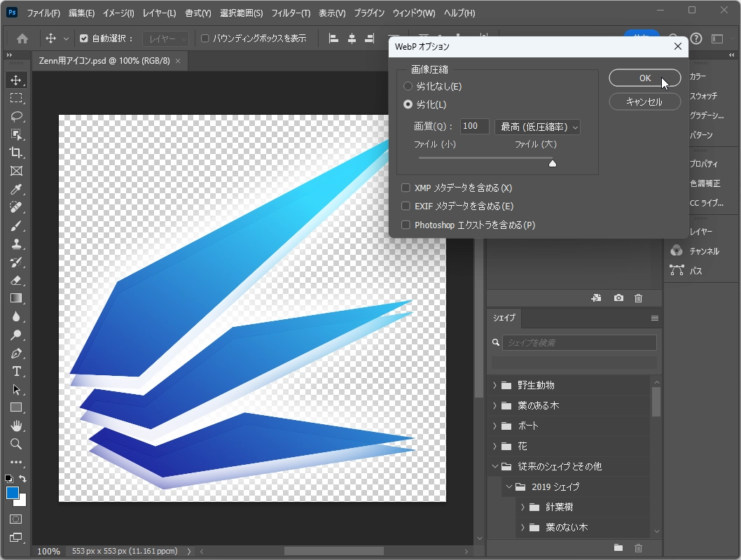Expand the 針葉樹 shape folder
The width and height of the screenshot is (741, 560).
tap(522, 507)
